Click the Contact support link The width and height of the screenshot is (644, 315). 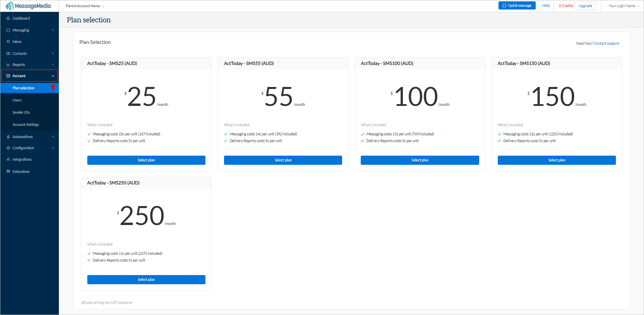pos(606,43)
